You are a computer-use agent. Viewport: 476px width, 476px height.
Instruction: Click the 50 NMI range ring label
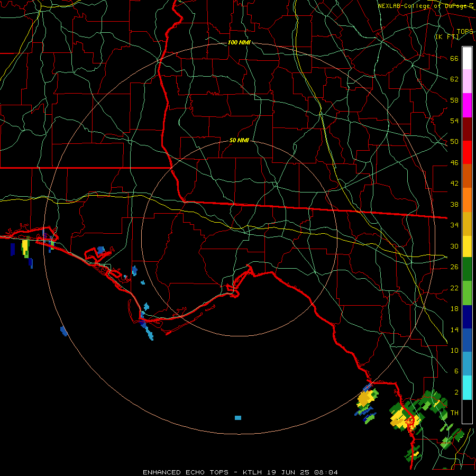pyautogui.click(x=239, y=140)
